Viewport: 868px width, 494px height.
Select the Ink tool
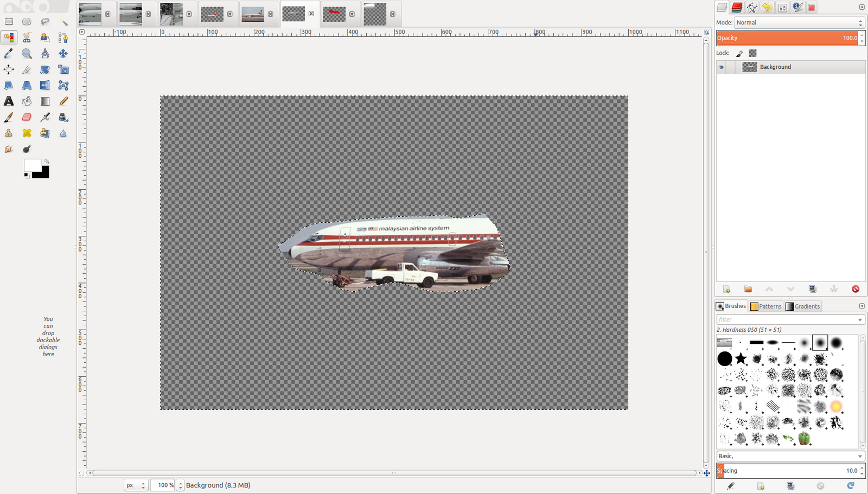pos(63,117)
